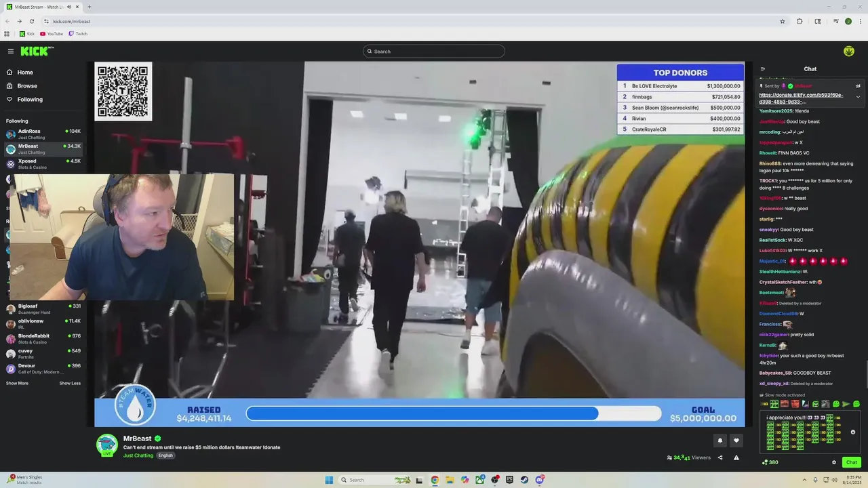Open chat settings with the gear icon
Screen dimensions: 868x488
point(834,462)
